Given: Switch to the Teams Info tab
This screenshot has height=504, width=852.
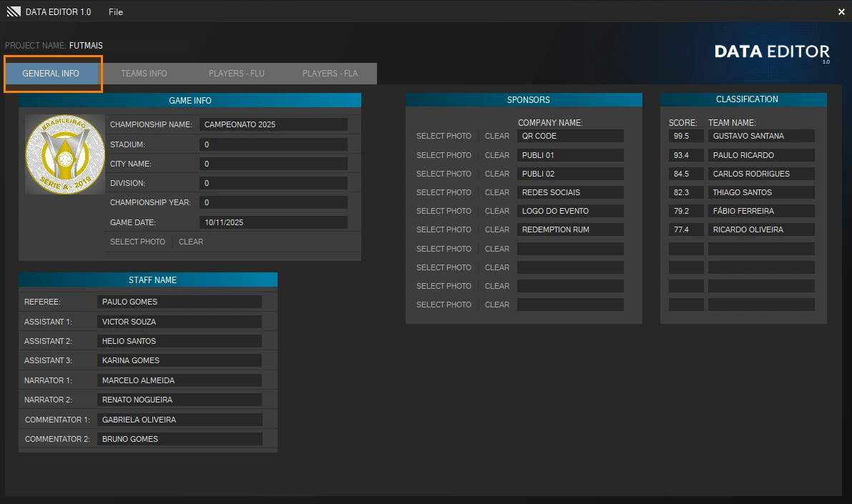Looking at the screenshot, I should tap(144, 74).
